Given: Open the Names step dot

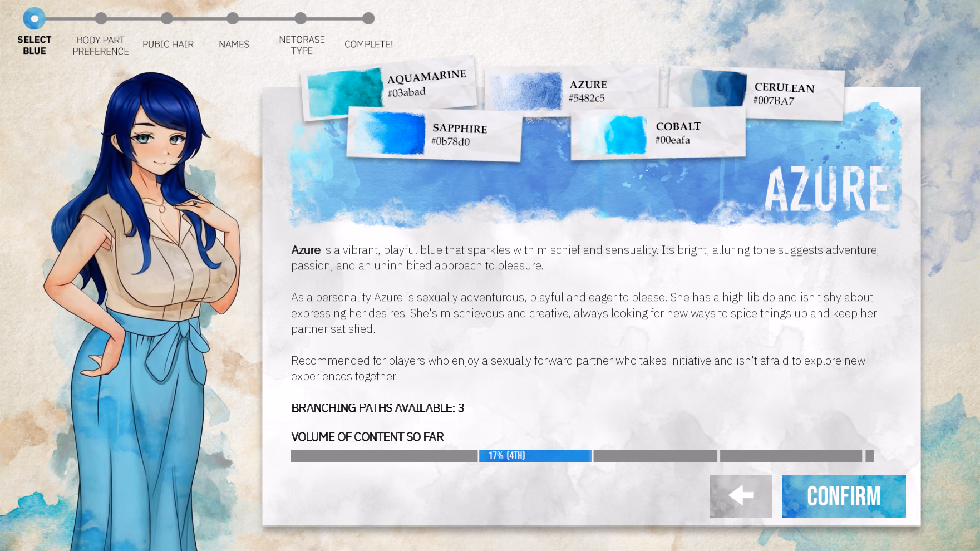Looking at the screenshot, I should coord(233,18).
